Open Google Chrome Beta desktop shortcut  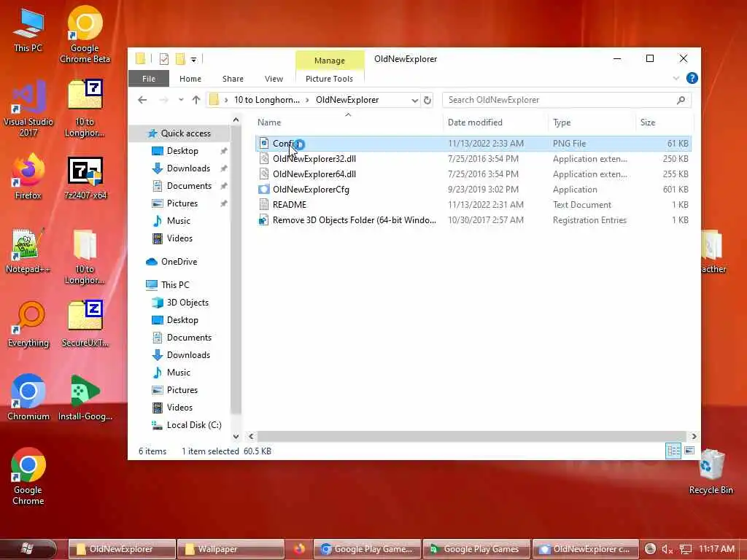(85, 34)
